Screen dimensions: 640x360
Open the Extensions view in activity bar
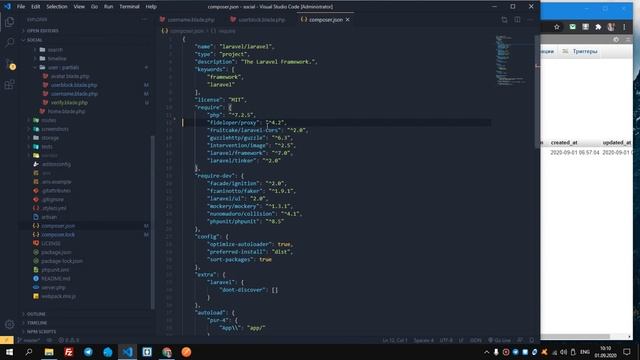(x=9, y=84)
